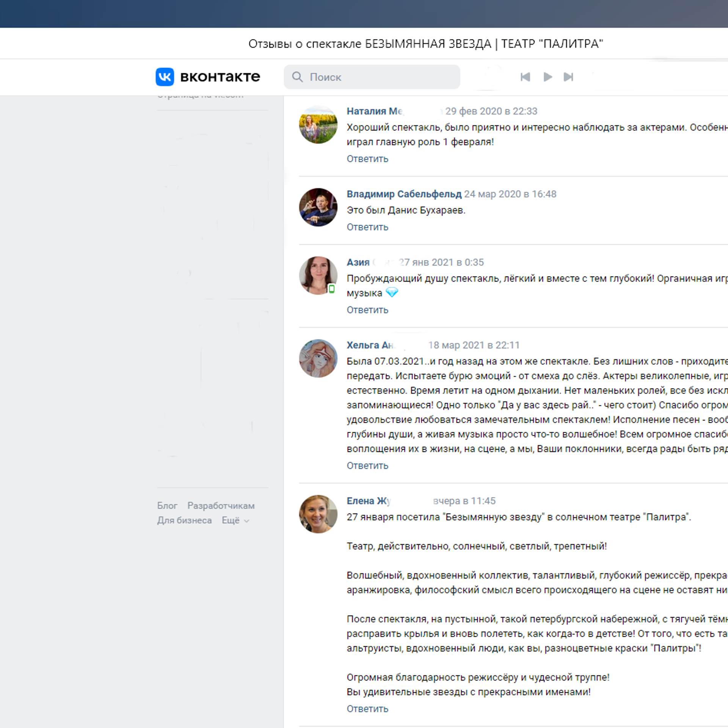Click "Ответить" under Владимир Сабельфельд's comment
Screen dimensions: 728x728
[x=367, y=227]
